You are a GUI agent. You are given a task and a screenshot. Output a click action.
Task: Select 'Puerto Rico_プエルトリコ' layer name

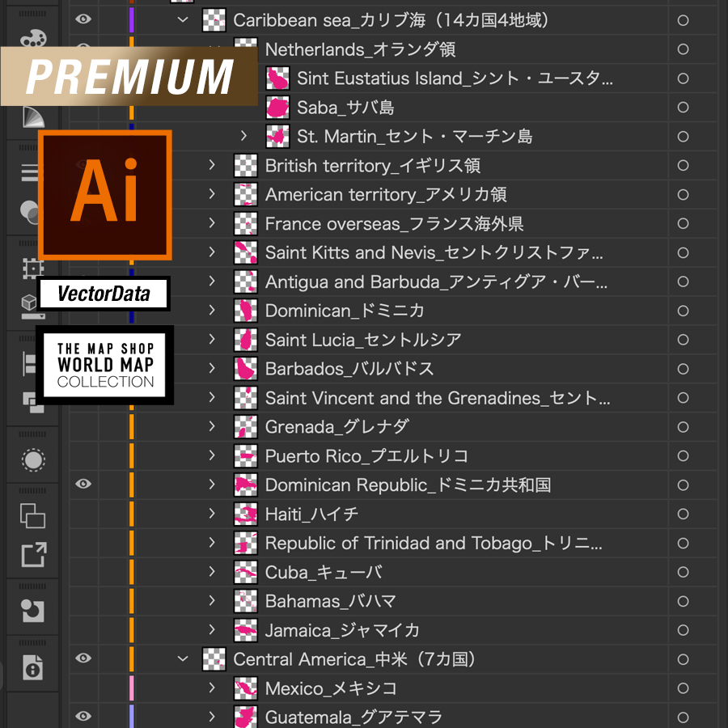tap(366, 456)
